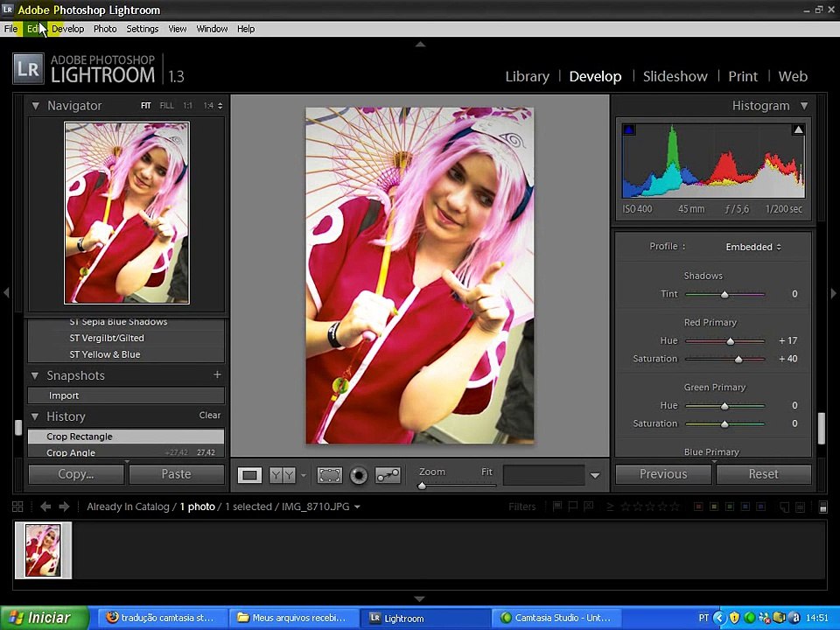
Task: Clear the History list
Action: coord(209,415)
